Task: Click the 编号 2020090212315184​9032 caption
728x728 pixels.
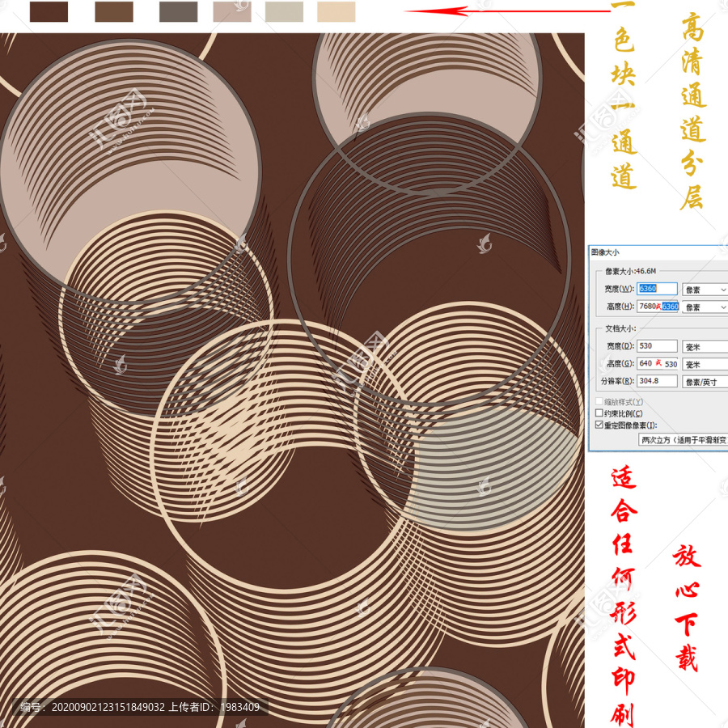Action: (92, 708)
